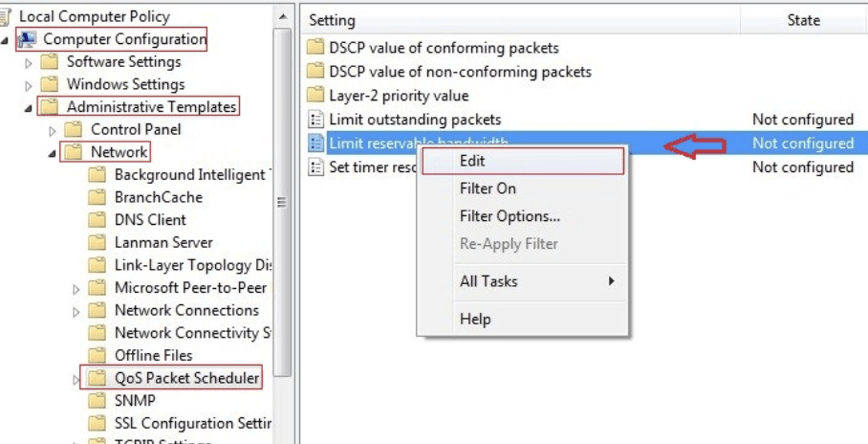Click the SNMP folder icon

click(x=97, y=401)
